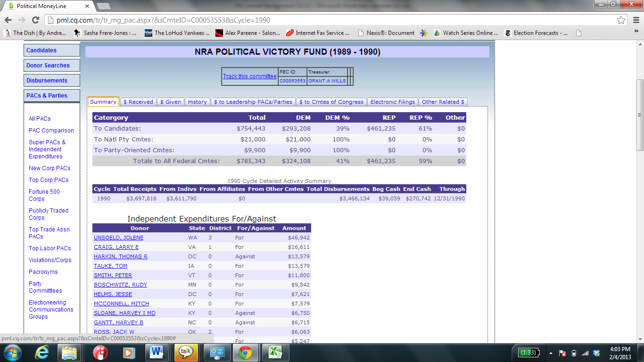Click the Dropbox tray icon
The width and height of the screenshot is (644, 362).
[x=596, y=353]
